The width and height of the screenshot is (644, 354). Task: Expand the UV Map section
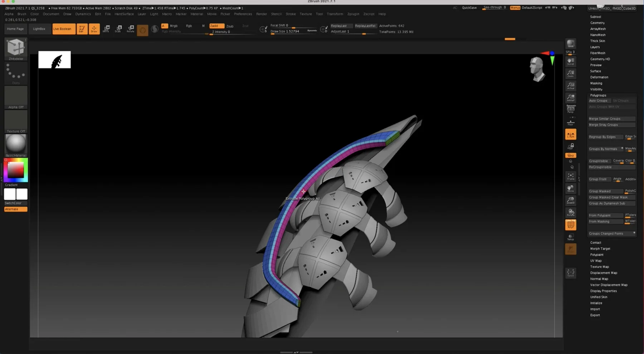click(596, 261)
